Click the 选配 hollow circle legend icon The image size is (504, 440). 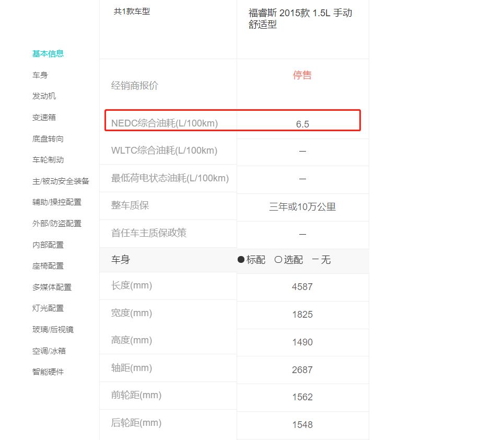point(278,260)
